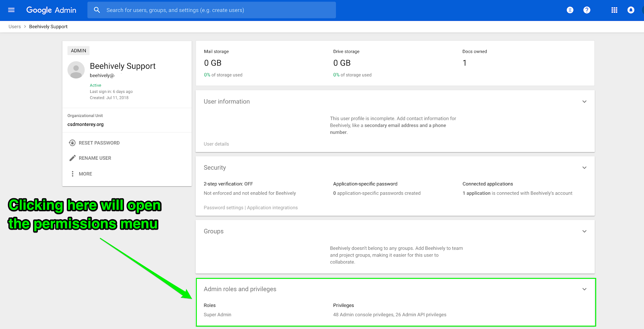Click Beehively Support breadcrumb
The height and width of the screenshot is (329, 644).
(48, 27)
